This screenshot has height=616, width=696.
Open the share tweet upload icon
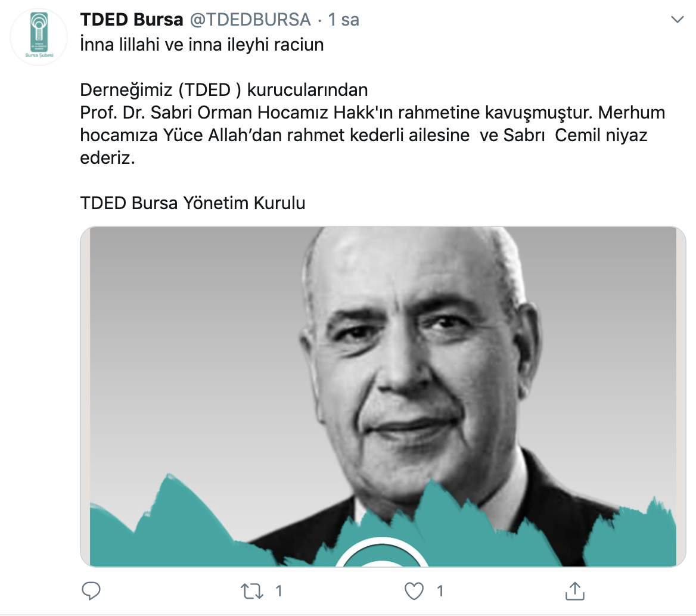(575, 591)
